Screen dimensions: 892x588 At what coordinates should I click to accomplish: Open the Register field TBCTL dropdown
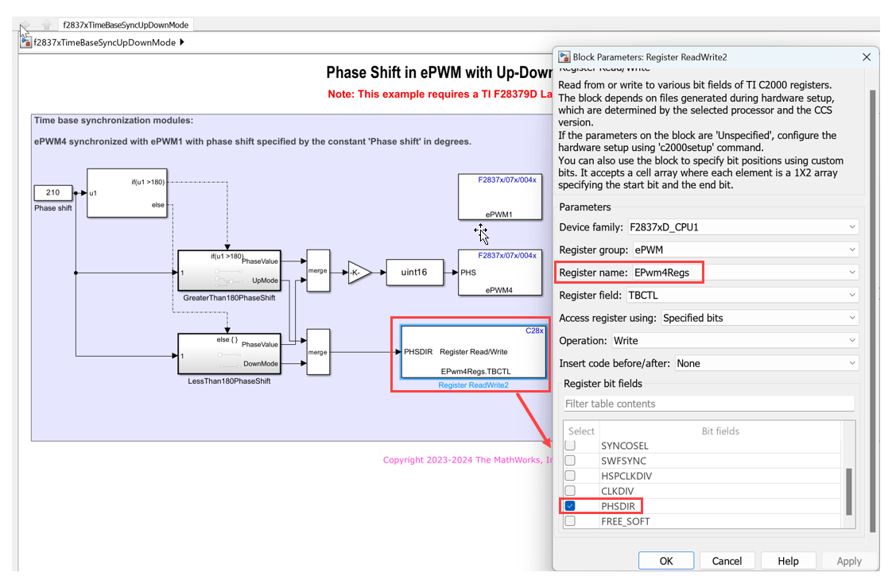point(743,295)
